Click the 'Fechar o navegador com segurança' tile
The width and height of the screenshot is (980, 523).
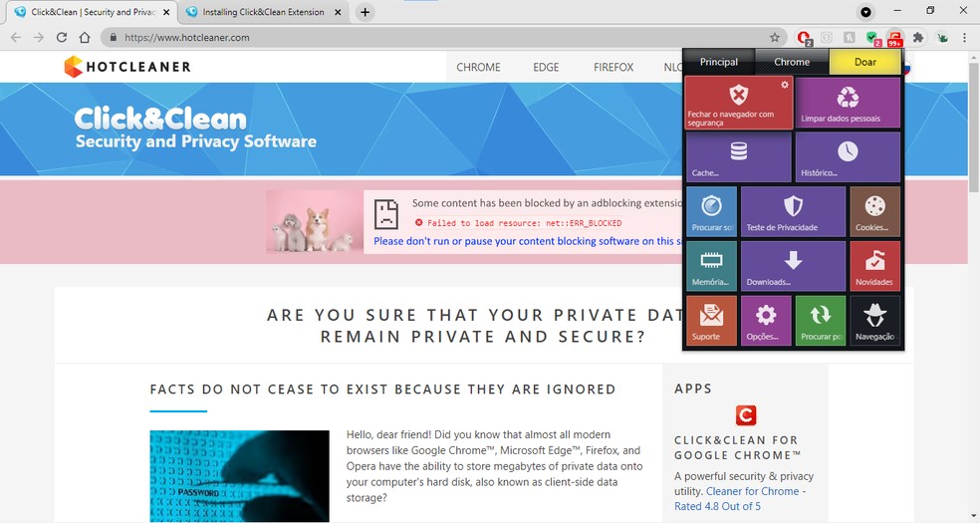pyautogui.click(x=739, y=103)
